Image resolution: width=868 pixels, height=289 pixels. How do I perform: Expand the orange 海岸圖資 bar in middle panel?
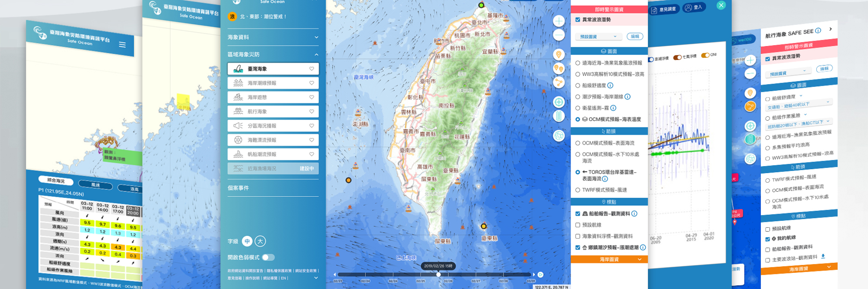609,259
